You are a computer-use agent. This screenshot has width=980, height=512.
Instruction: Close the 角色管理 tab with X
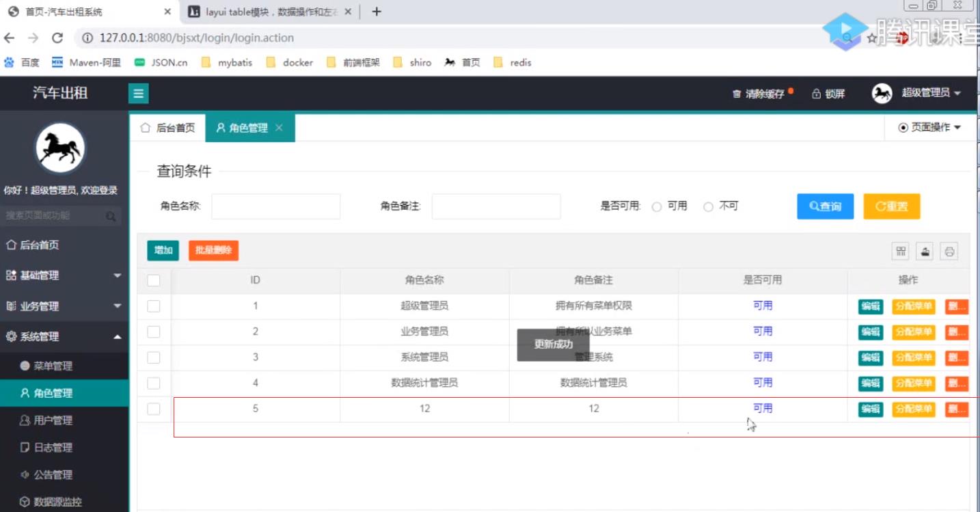click(279, 128)
